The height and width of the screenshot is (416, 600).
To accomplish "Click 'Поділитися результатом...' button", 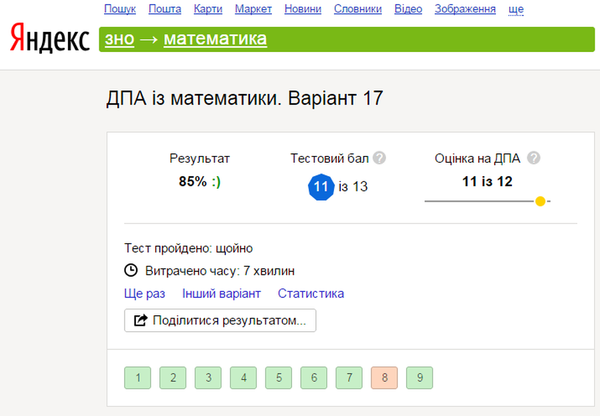I will (220, 320).
